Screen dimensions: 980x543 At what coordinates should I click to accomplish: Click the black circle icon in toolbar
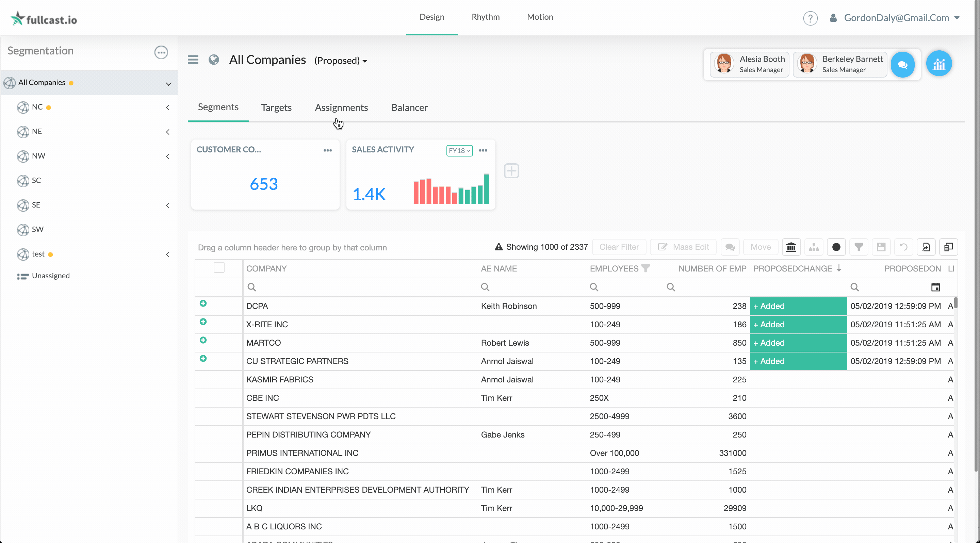click(x=836, y=247)
